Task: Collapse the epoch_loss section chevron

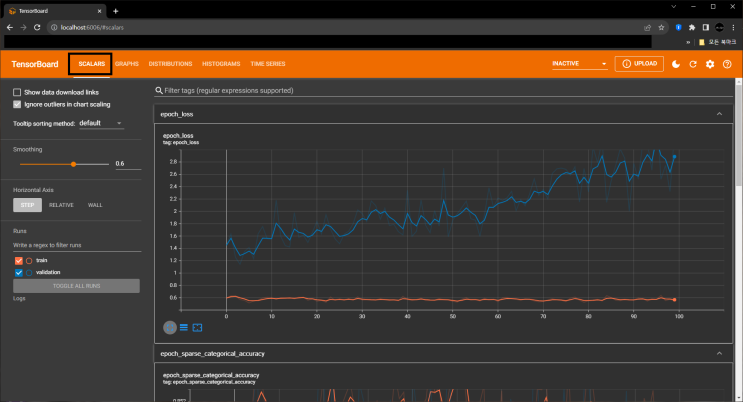Action: tap(719, 114)
